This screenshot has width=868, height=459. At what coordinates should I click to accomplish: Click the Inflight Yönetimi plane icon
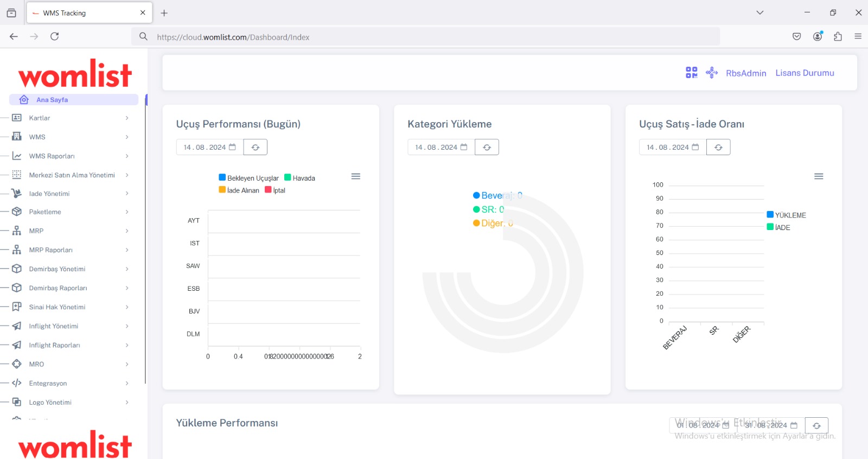(17, 326)
